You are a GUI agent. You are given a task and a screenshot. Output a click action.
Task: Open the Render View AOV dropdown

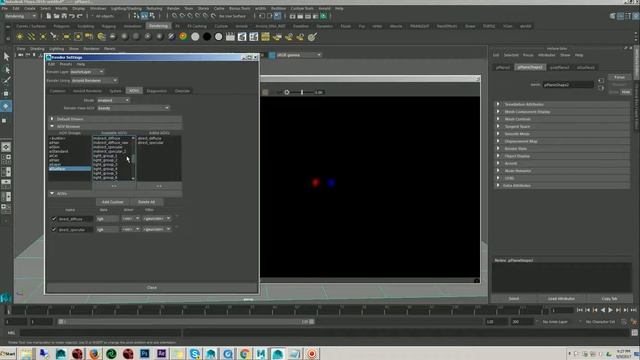coord(133,108)
